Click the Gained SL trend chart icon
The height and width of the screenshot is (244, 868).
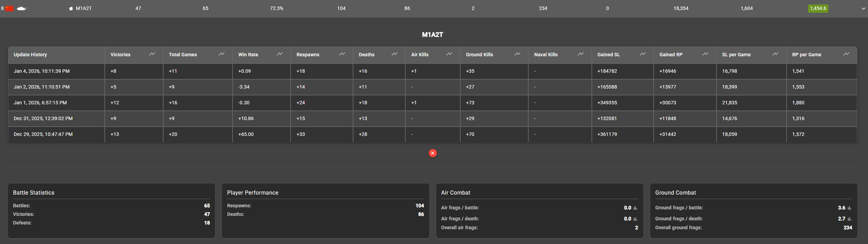pos(643,54)
